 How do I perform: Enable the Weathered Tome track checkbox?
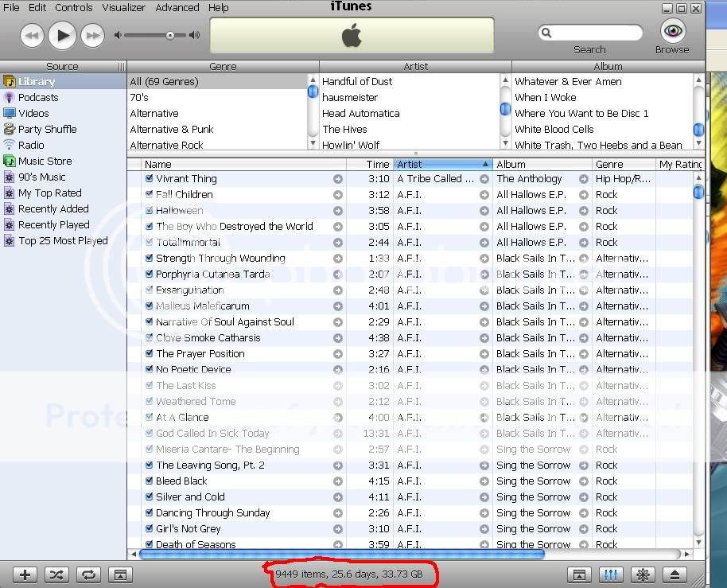pos(149,402)
